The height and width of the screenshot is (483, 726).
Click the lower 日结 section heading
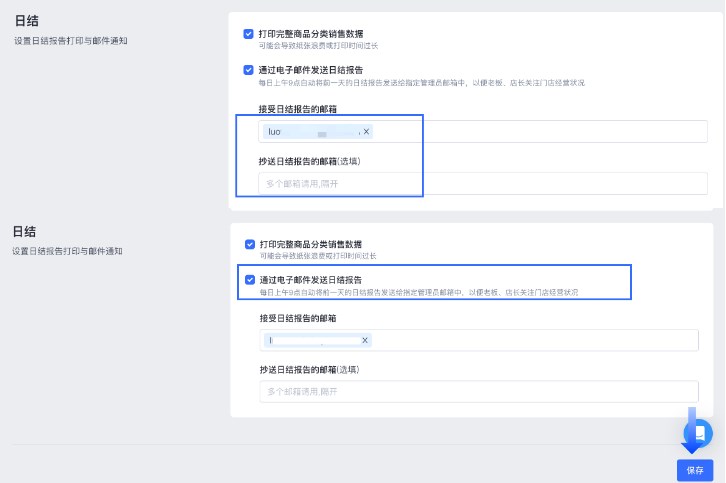tap(25, 231)
